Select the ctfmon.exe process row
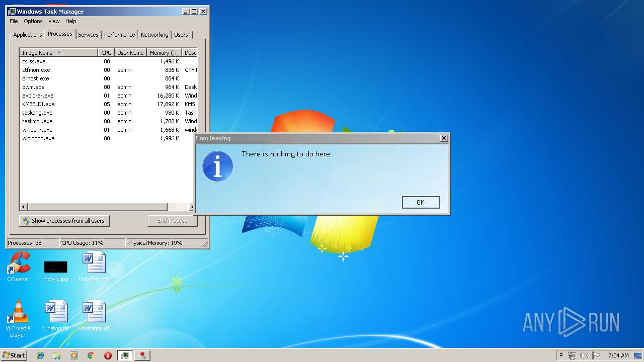644x362 pixels. pos(108,70)
